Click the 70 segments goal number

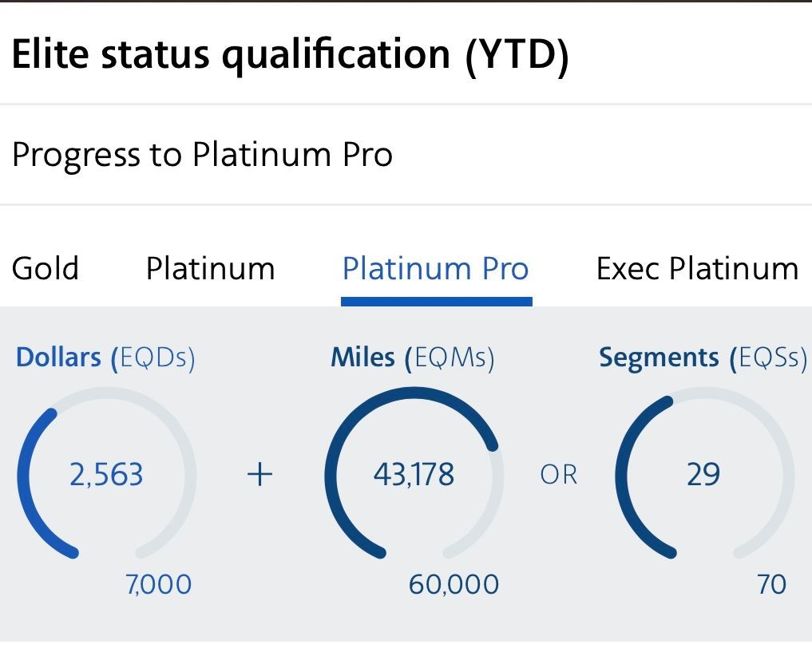tap(771, 585)
